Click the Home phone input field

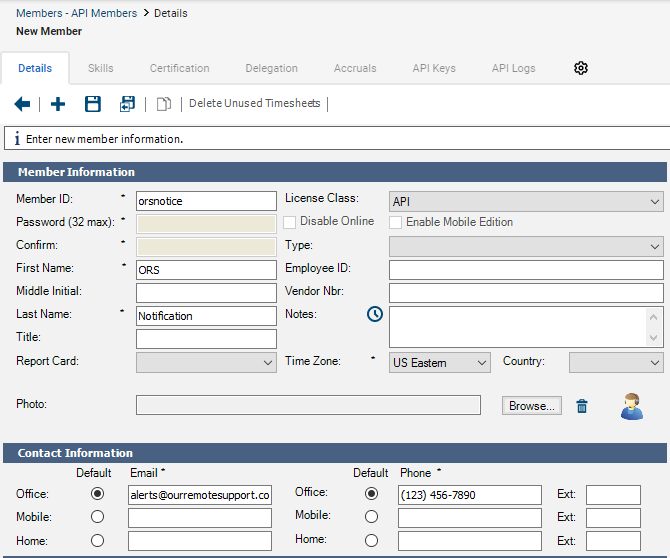pyautogui.click(x=470, y=541)
